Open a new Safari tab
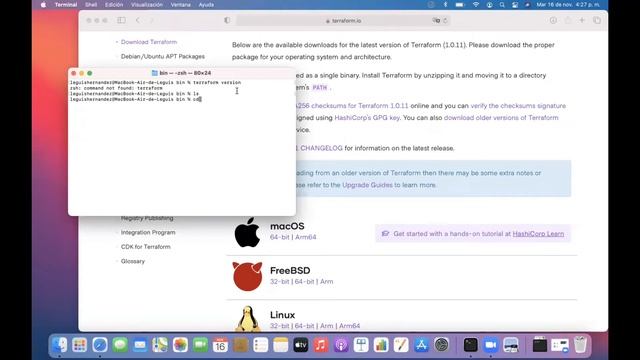This screenshot has width=640, height=360. tap(582, 20)
